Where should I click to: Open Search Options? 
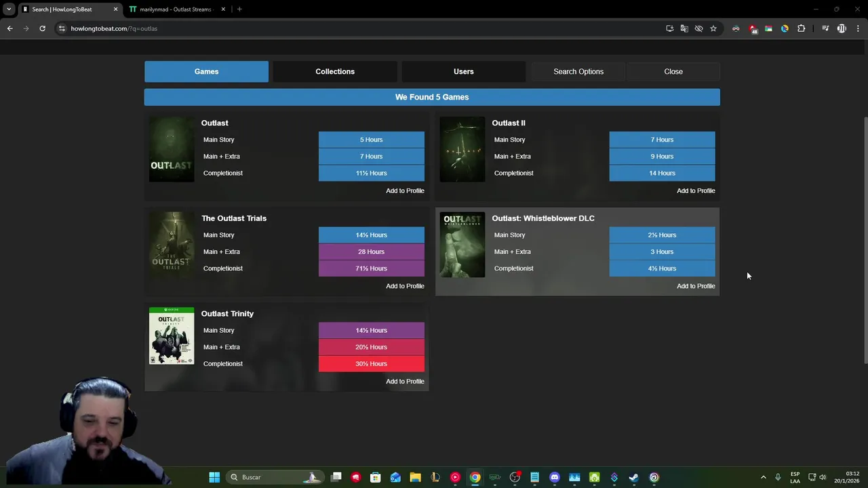pos(578,71)
